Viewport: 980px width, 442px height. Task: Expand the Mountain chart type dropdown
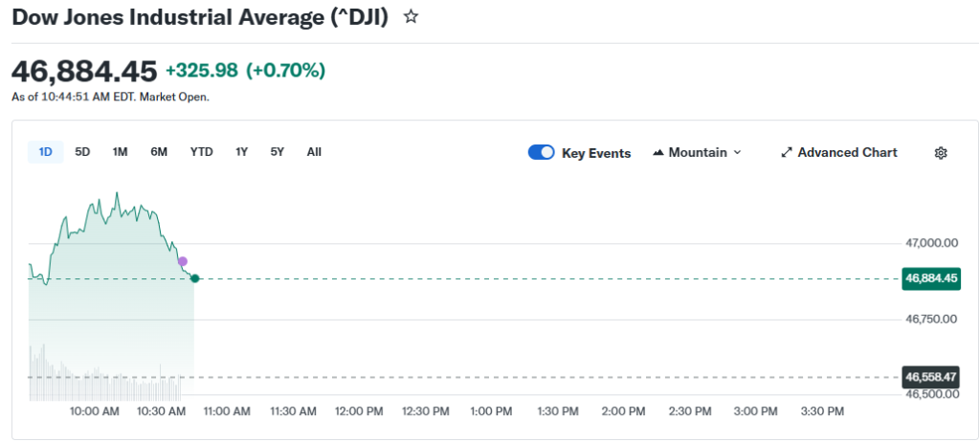[736, 153]
